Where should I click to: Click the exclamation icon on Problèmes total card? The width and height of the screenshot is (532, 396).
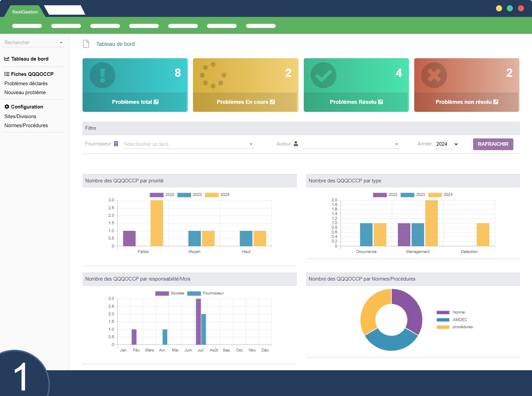(x=102, y=75)
